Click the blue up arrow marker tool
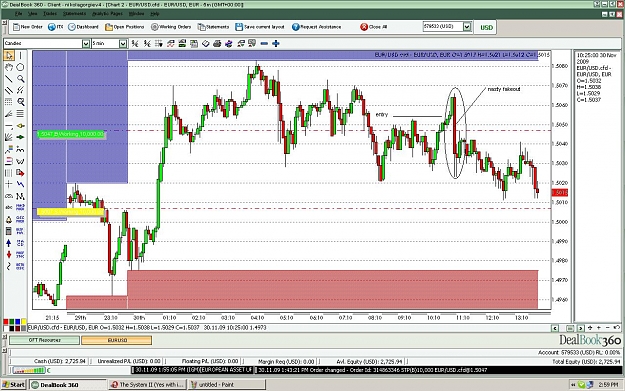 tap(9, 243)
